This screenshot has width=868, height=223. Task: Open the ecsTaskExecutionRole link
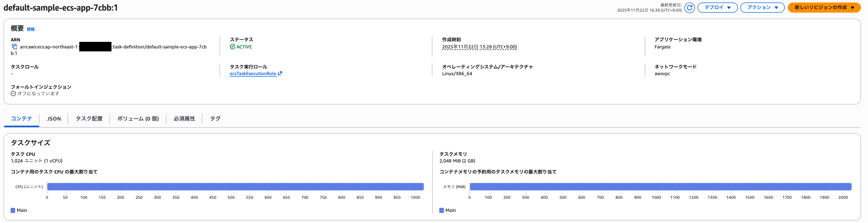tap(256, 74)
